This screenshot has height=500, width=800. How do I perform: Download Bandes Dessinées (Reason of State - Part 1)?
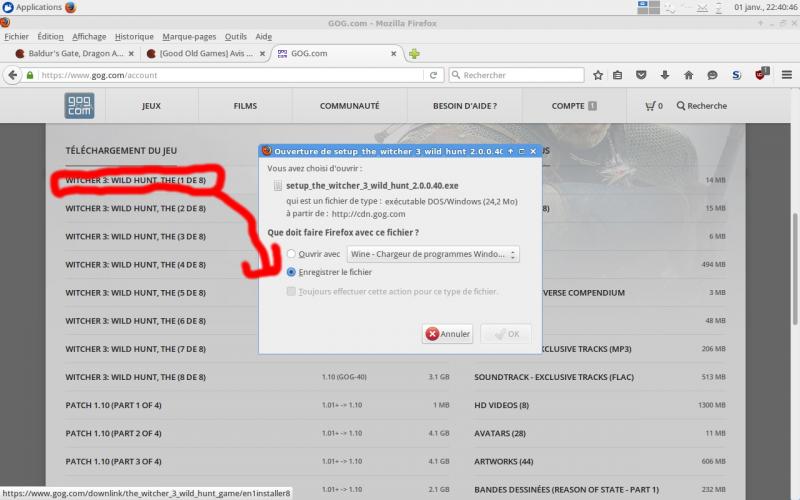tap(566, 489)
